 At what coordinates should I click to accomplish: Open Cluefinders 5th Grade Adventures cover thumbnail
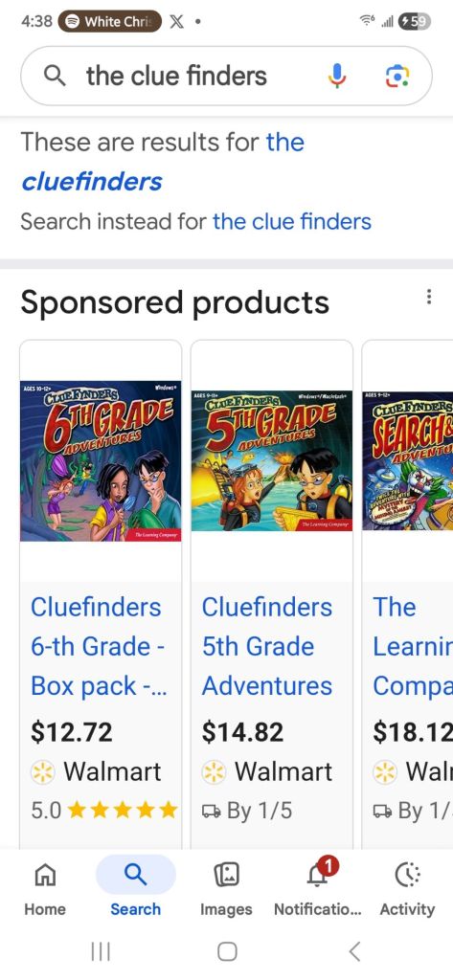(x=272, y=460)
